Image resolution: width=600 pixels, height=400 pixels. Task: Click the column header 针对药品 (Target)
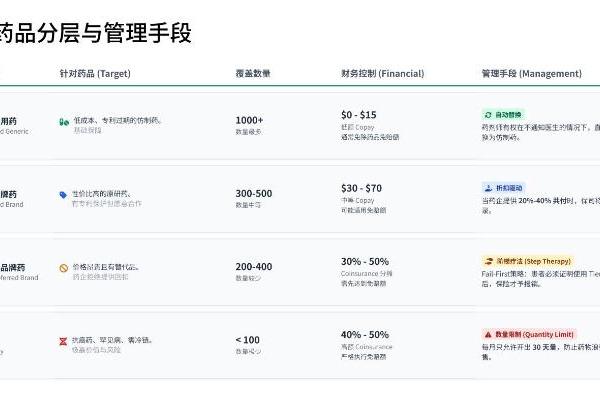95,73
